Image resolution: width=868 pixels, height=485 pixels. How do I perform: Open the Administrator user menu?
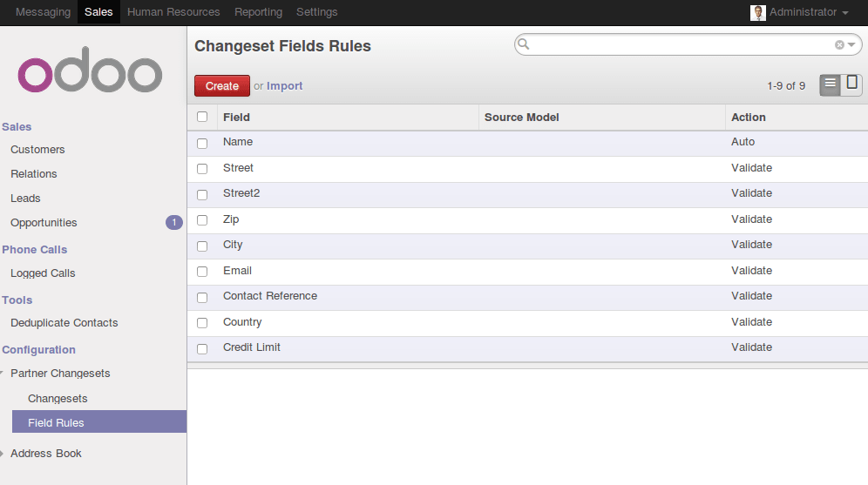[x=799, y=12]
